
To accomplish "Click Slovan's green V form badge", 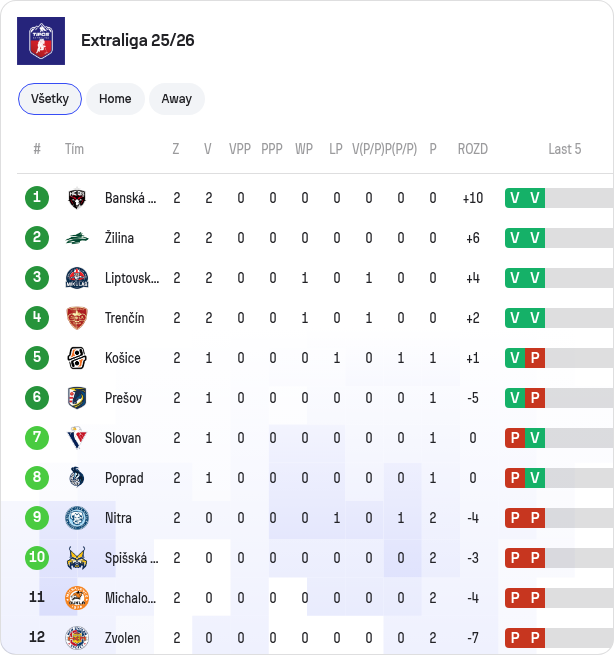I will click(x=535, y=438).
